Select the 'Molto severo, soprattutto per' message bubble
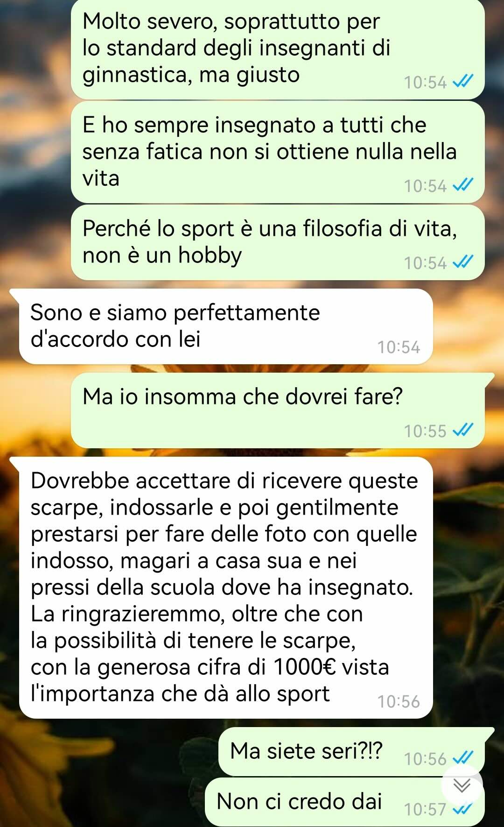 (278, 49)
